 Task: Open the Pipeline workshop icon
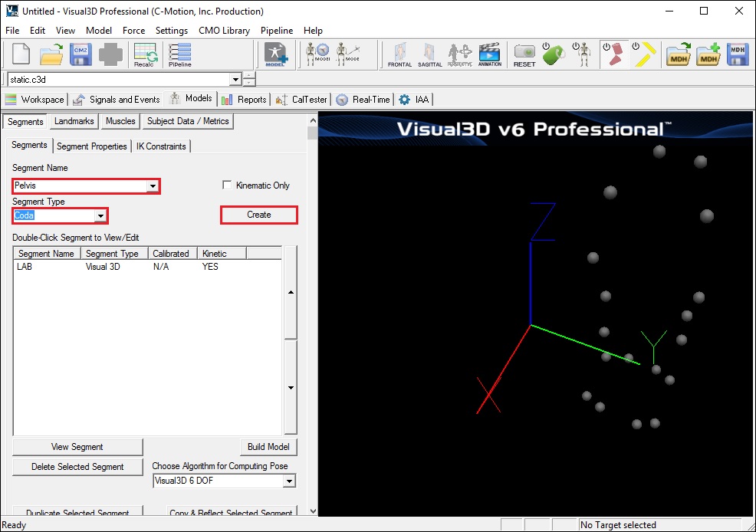point(180,54)
